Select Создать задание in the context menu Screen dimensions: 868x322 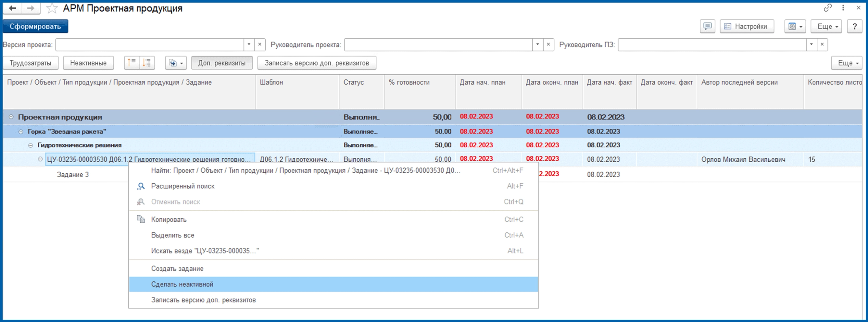coord(177,268)
